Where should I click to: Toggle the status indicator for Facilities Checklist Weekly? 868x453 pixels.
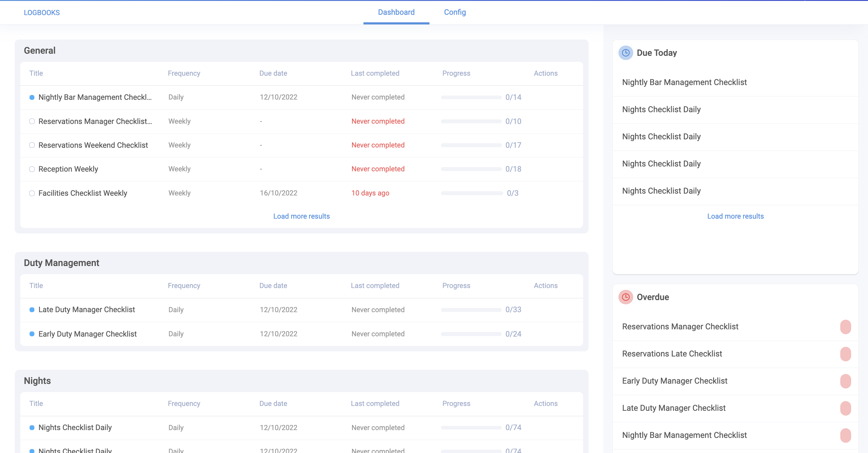point(32,193)
